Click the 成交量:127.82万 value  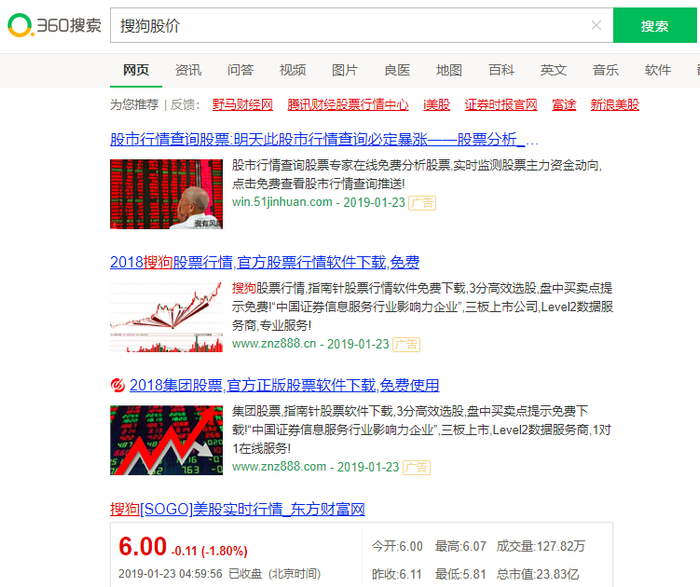(541, 546)
